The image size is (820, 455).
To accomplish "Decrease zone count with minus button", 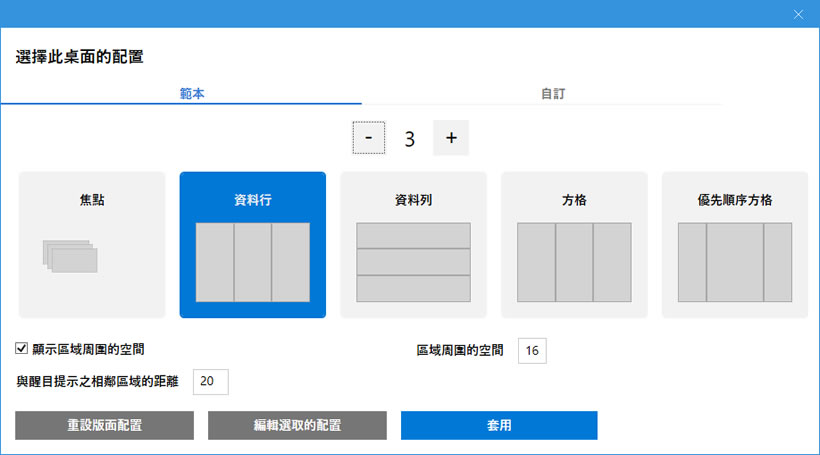I will 369,138.
